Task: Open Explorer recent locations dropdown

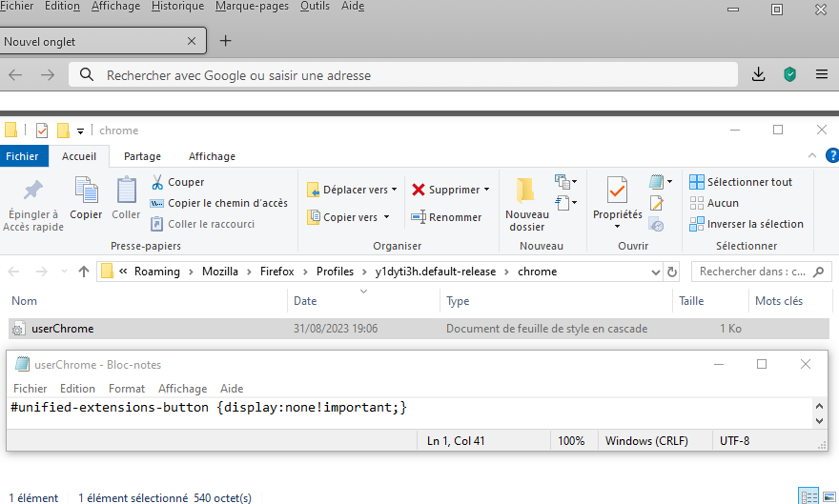Action: [x=64, y=272]
